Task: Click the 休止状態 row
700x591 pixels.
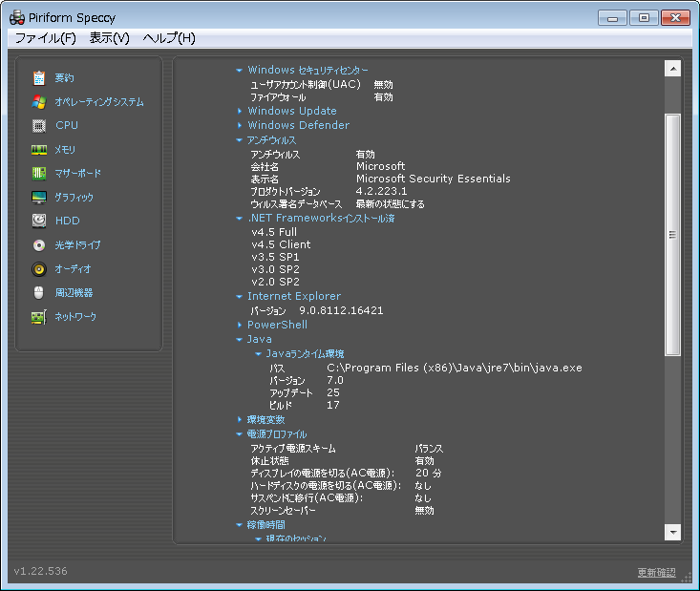Action: [x=342, y=460]
